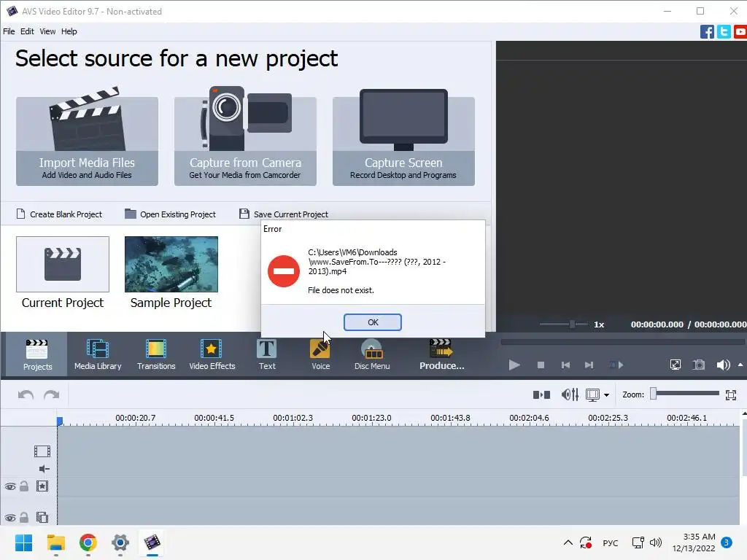Toggle full screen preview icon
The image size is (747, 560).
[x=675, y=365]
